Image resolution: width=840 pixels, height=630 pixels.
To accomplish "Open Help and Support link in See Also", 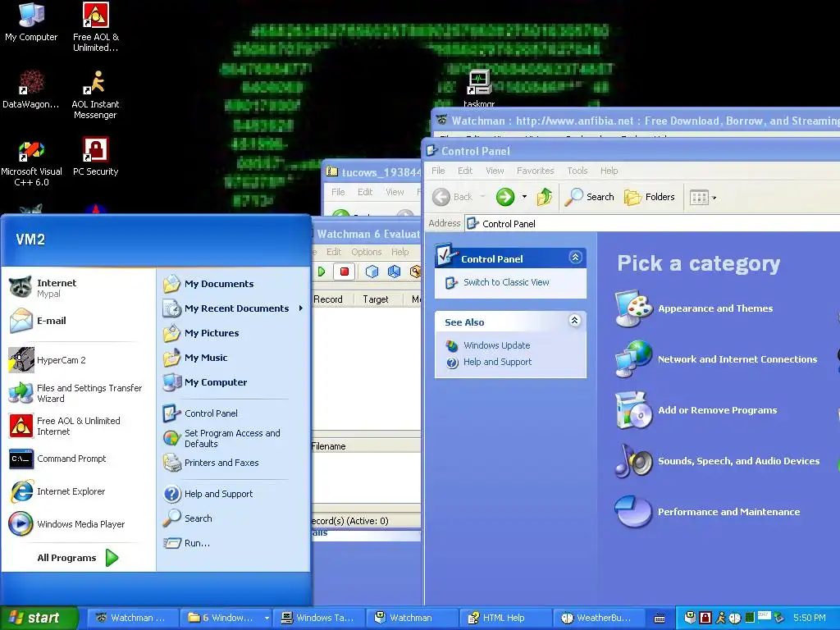I will click(498, 362).
